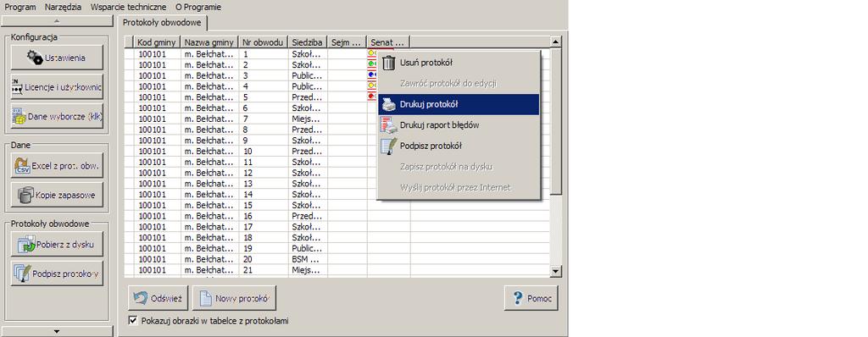The width and height of the screenshot is (868, 337).
Task: Export Excel z prot. obw.
Action: pos(57,165)
